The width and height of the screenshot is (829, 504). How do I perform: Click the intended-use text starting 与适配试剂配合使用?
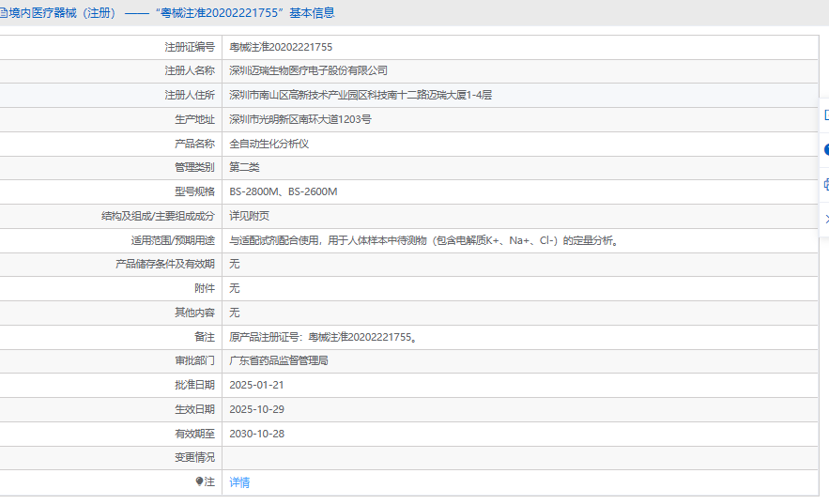(x=424, y=240)
